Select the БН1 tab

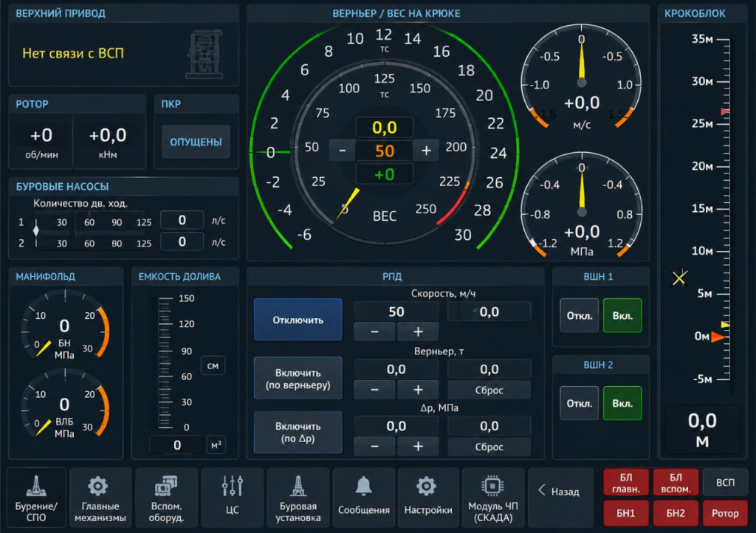[626, 513]
